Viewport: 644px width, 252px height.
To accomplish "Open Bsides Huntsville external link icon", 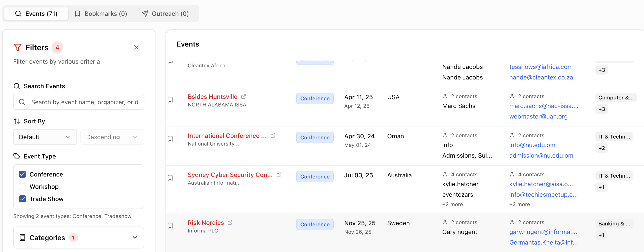I will coord(243,97).
